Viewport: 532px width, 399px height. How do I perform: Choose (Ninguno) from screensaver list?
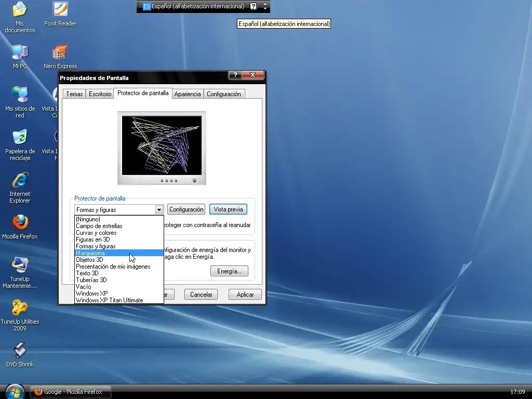[x=119, y=219]
